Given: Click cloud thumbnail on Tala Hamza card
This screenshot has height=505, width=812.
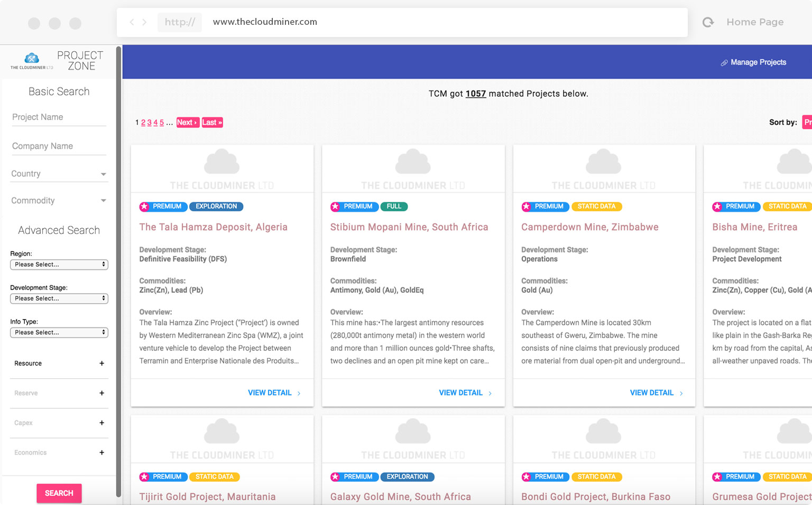Looking at the screenshot, I should pos(222,162).
